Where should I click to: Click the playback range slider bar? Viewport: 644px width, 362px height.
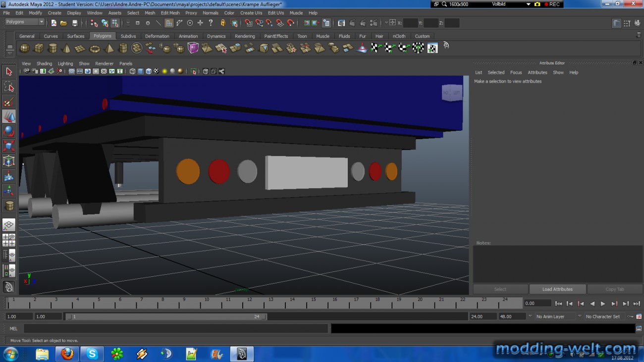(166, 316)
